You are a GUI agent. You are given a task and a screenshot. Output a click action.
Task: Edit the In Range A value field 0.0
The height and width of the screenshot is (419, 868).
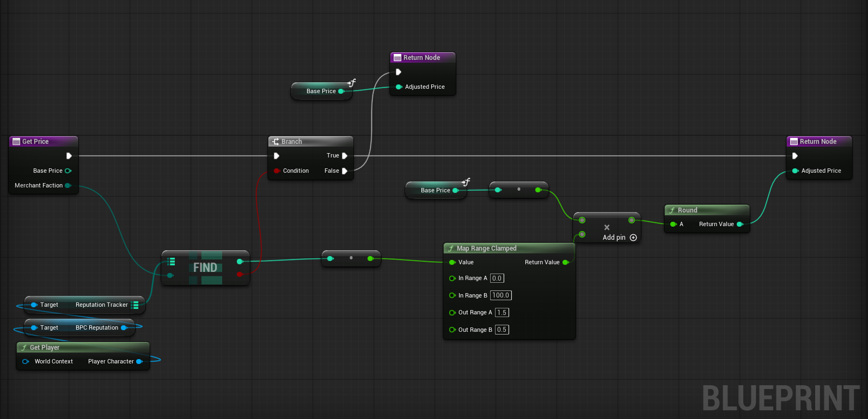click(x=497, y=278)
